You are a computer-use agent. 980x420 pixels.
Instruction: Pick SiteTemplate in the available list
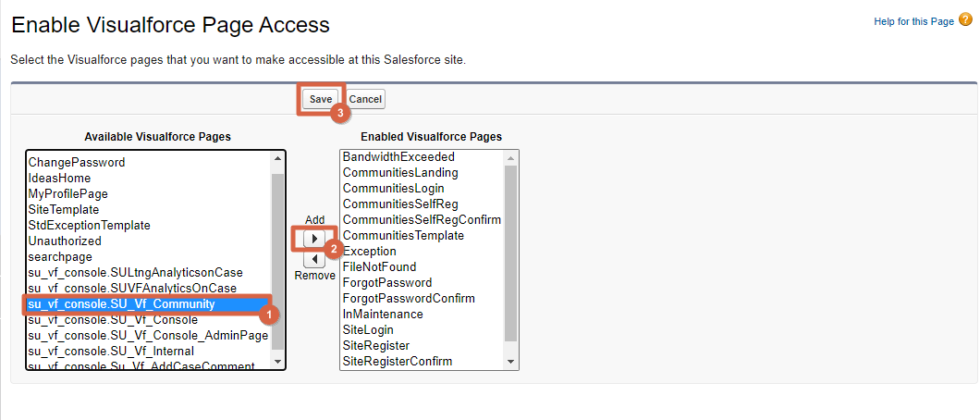click(64, 210)
